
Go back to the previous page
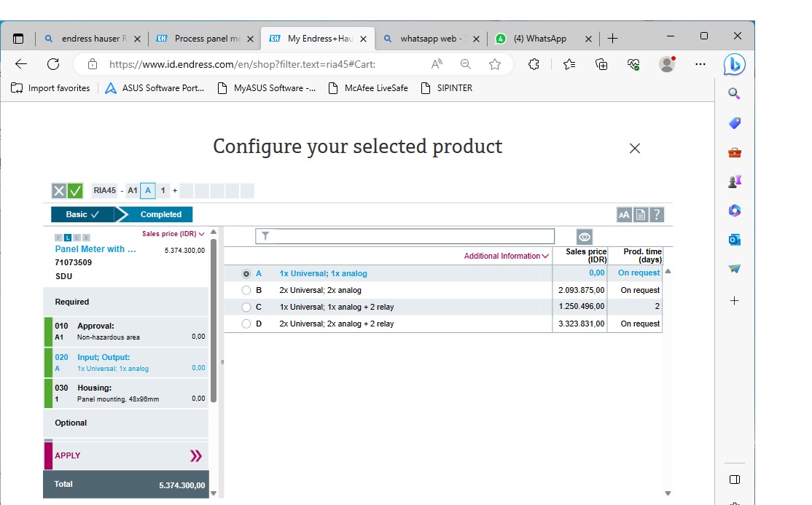pos(21,64)
